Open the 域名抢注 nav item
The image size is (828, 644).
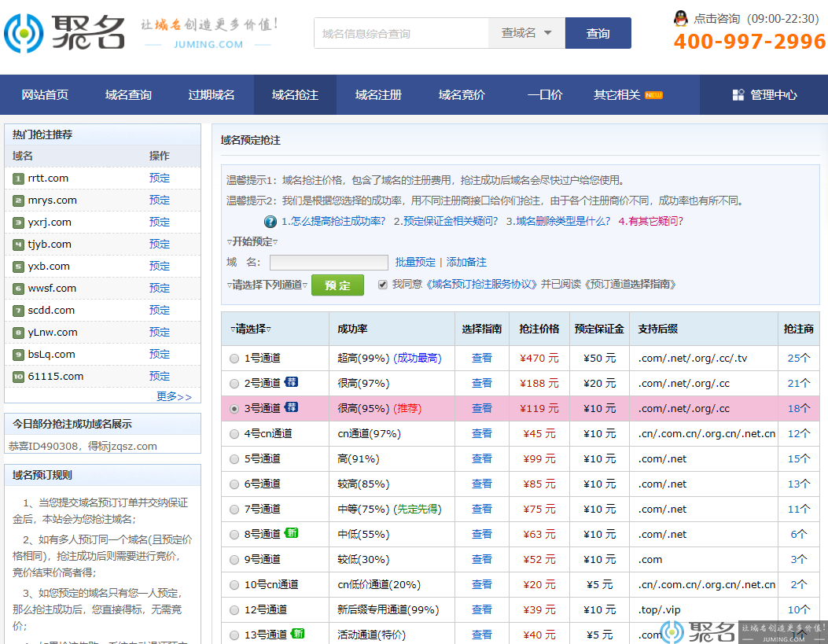point(295,95)
